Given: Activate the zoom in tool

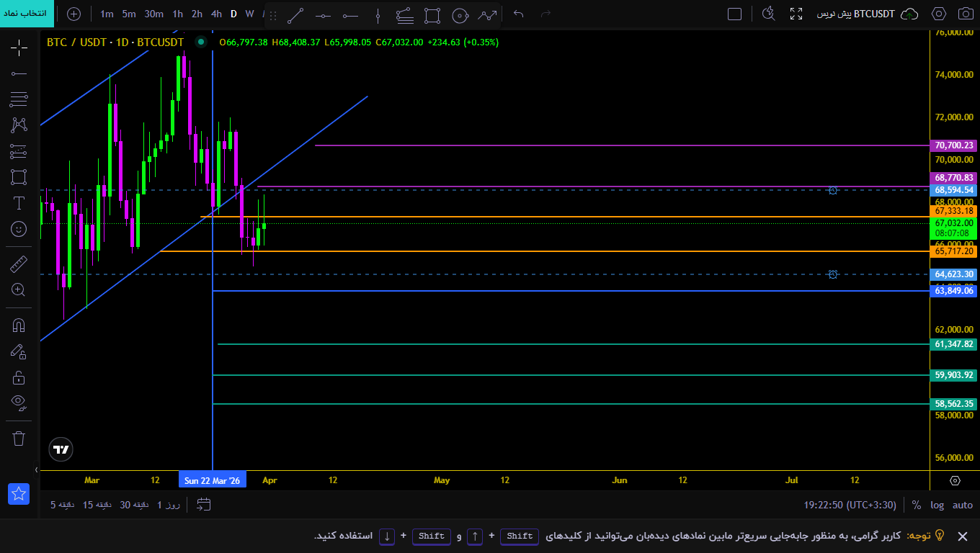Looking at the screenshot, I should (x=19, y=290).
